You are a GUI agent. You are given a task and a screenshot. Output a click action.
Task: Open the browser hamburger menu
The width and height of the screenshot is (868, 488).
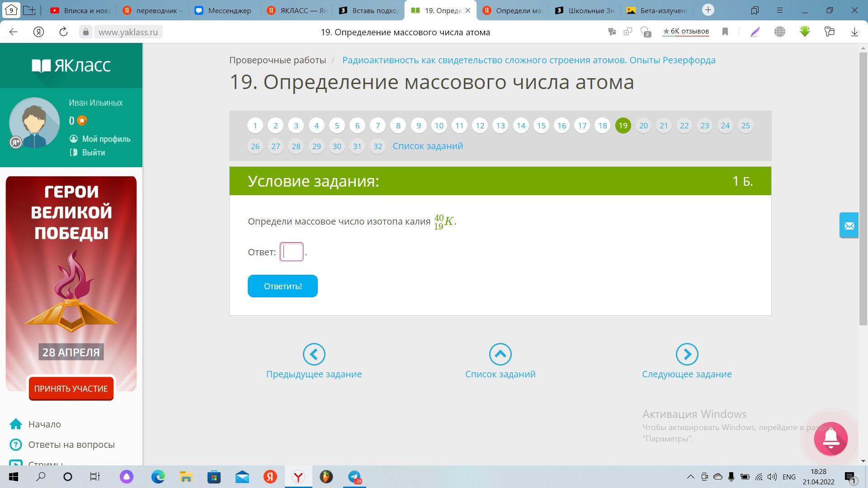779,10
